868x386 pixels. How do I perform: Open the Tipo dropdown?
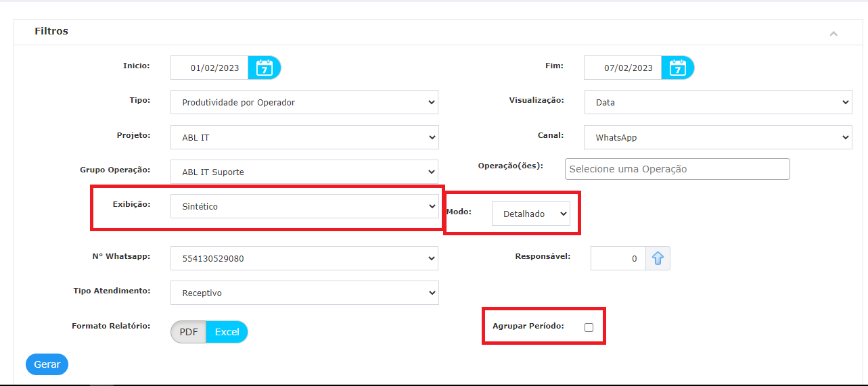304,102
